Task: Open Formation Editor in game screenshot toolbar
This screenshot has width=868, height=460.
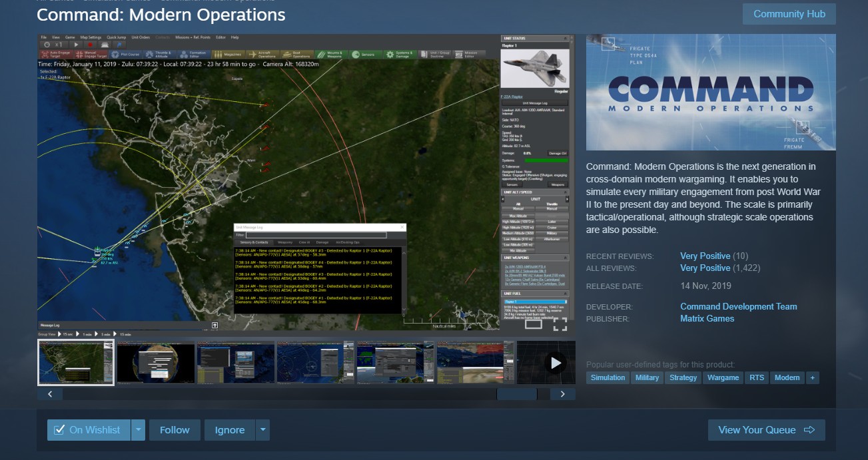Action: coord(194,54)
